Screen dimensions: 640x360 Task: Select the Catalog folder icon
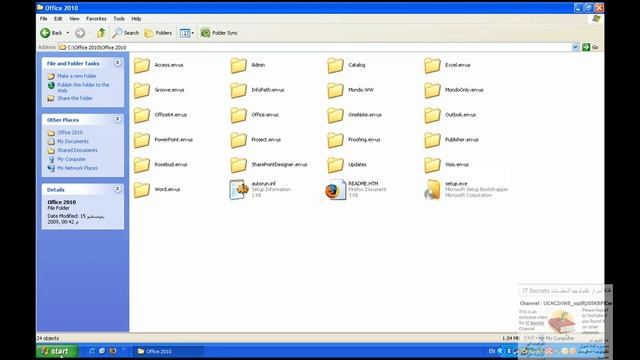(335, 65)
